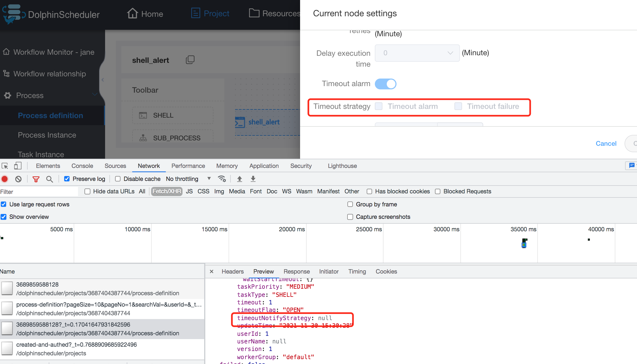
Task: Open the Resources navigation item
Action: [274, 13]
